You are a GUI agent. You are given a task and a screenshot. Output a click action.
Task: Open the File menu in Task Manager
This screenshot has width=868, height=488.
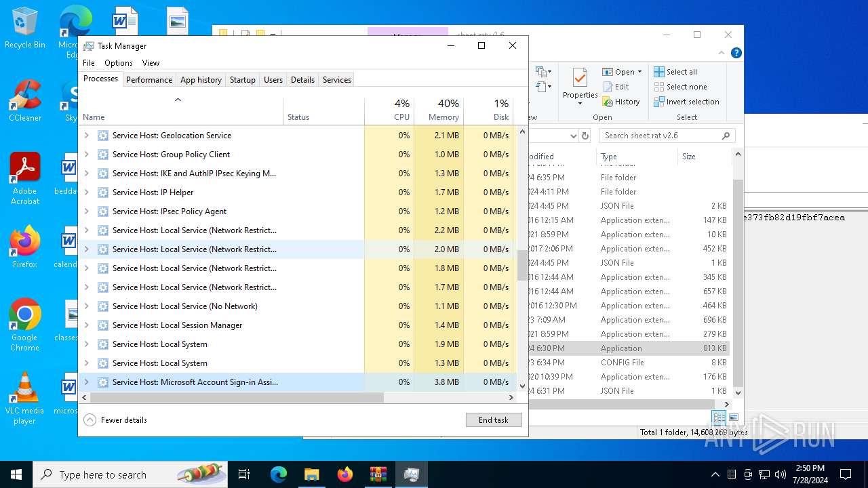(x=89, y=62)
